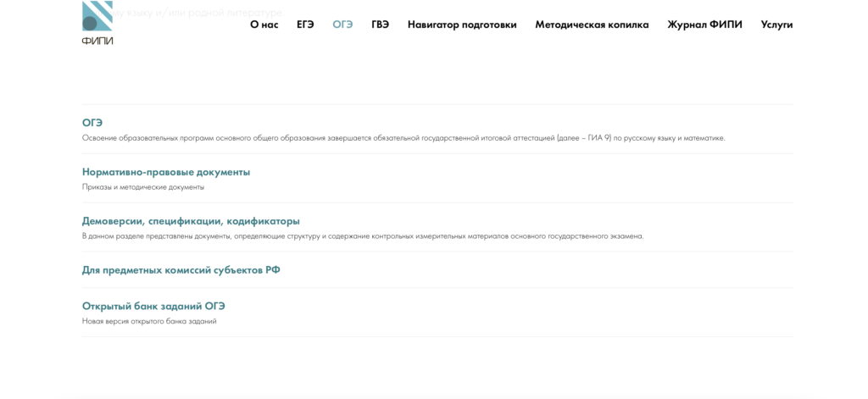Open the ЕГЭ menu item
868x399 pixels.
(x=305, y=25)
